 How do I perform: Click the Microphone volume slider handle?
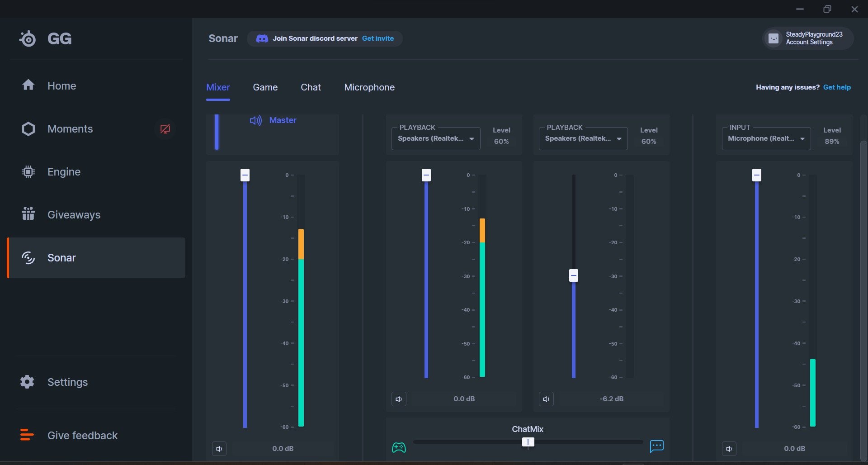coord(757,175)
